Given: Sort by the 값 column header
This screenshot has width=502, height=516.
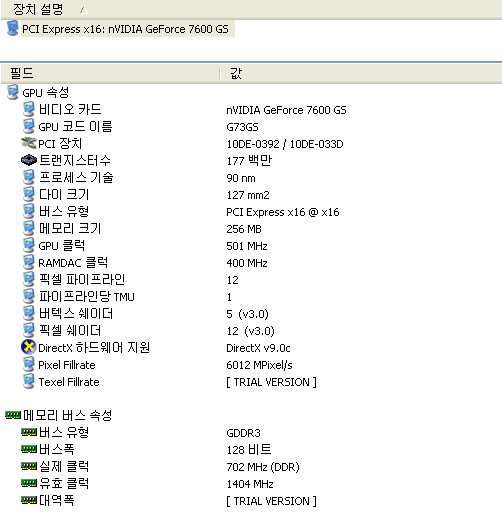Looking at the screenshot, I should [x=361, y=73].
